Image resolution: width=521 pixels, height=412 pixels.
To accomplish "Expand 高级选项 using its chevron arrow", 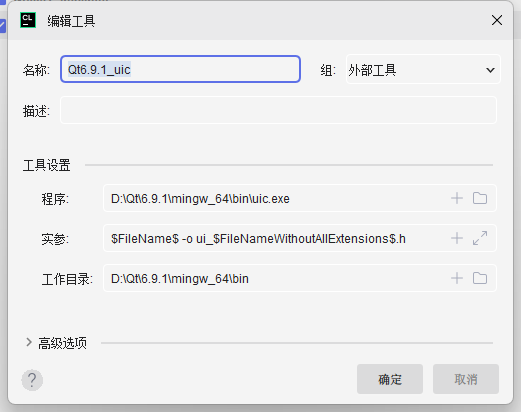I will click(x=29, y=342).
